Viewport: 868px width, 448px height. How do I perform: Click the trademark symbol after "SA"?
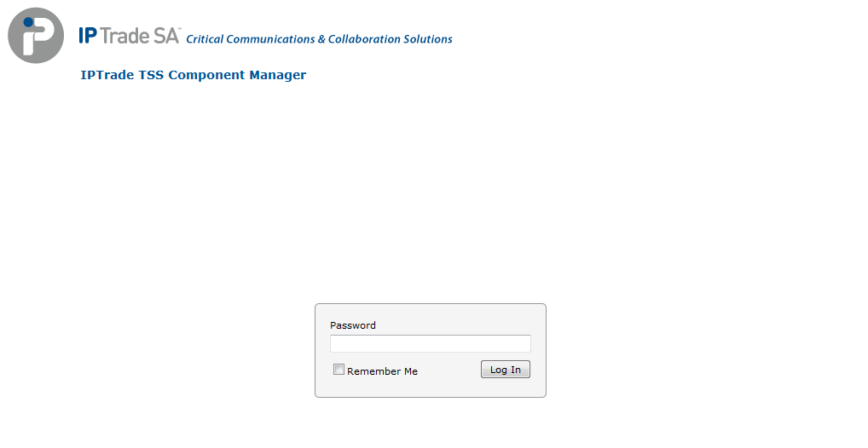180,29
